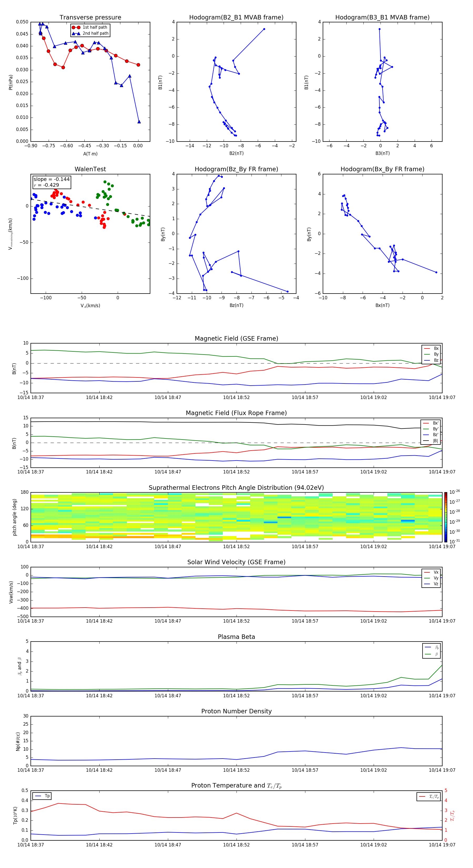The height and width of the screenshot is (868, 473).
Task: Click the "Plasma Beta" title
Action: click(236, 637)
